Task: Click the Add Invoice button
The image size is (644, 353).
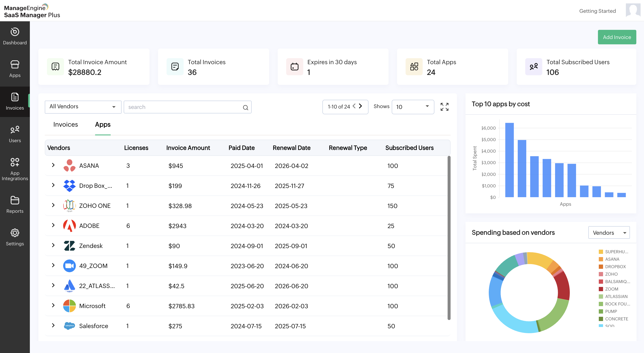Action: (616, 37)
